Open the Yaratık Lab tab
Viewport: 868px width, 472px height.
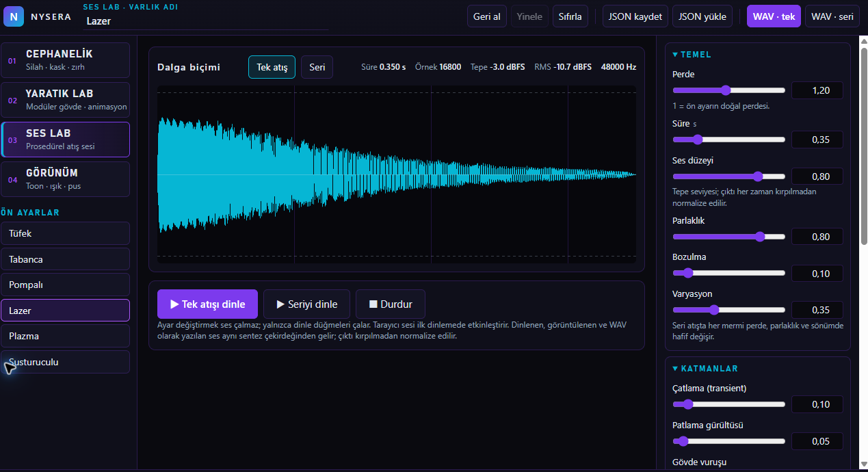(65, 100)
